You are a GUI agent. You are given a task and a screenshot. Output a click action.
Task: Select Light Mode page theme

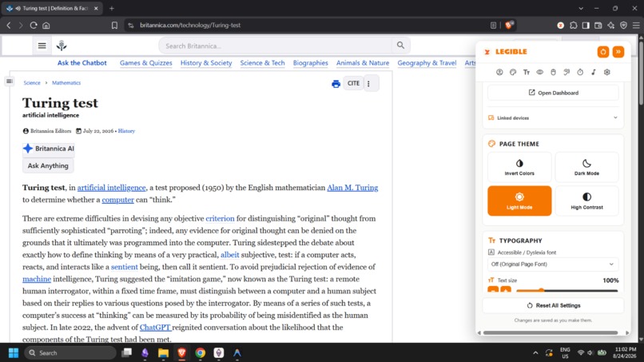coord(519,201)
